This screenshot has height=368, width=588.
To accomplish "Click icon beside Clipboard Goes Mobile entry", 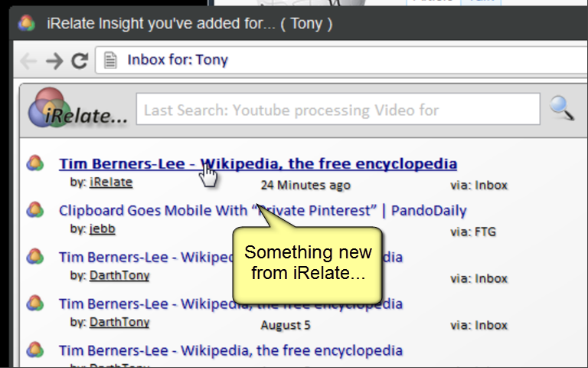I will [35, 210].
